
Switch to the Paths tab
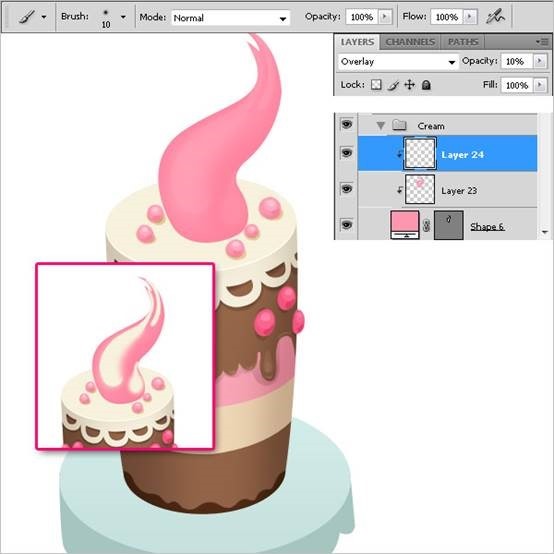pyautogui.click(x=463, y=42)
